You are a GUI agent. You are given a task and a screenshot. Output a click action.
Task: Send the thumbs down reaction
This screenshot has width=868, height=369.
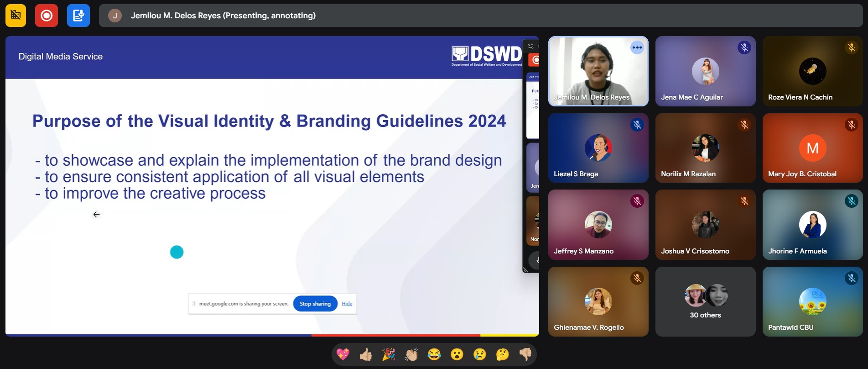click(x=525, y=354)
